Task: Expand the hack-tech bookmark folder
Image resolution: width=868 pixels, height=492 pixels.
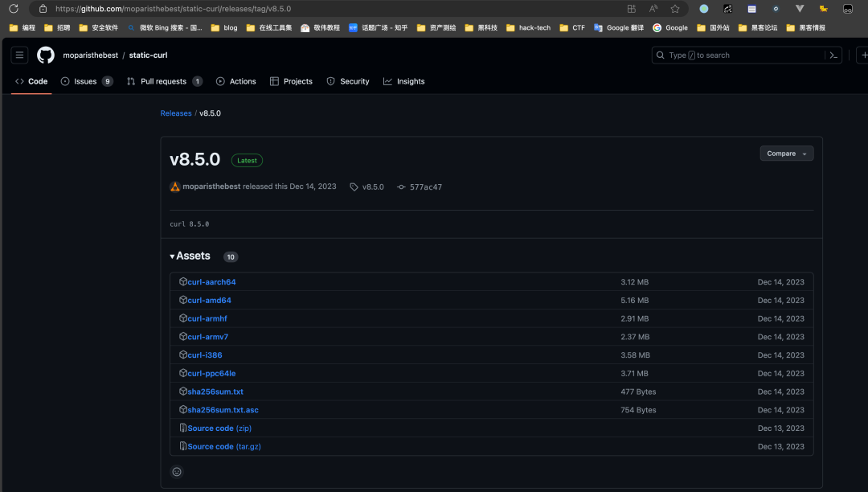Action: point(528,27)
